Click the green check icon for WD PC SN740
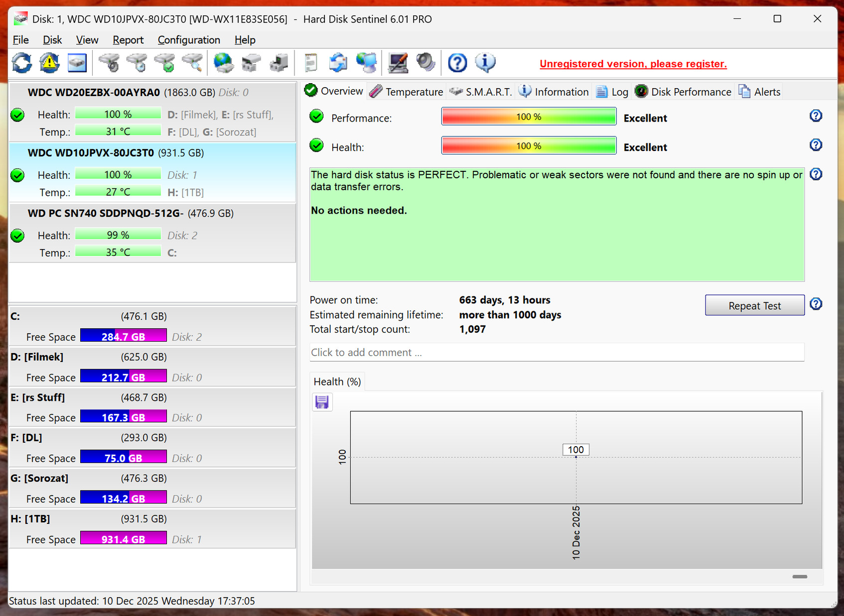 point(17,236)
